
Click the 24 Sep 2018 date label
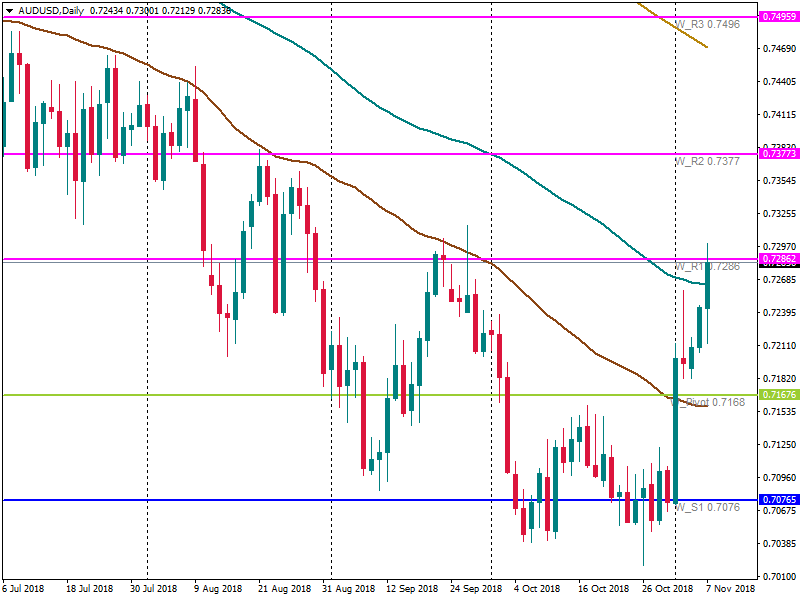pos(474,589)
